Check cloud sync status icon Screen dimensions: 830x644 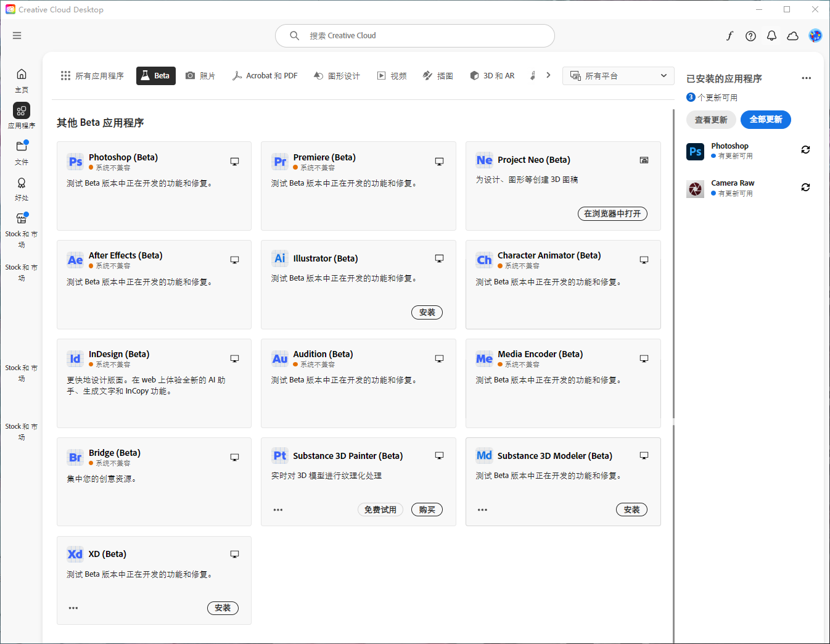tap(793, 36)
